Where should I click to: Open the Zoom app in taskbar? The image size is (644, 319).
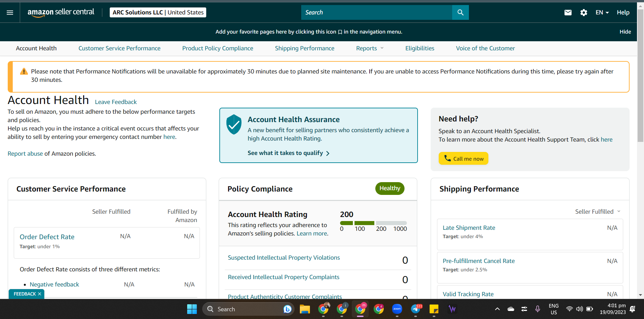397,309
